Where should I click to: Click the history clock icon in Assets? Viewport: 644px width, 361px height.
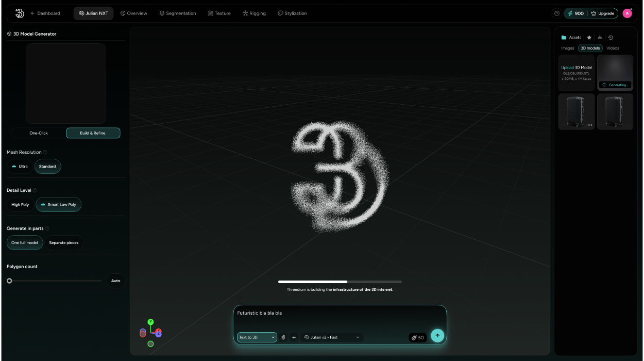click(611, 38)
